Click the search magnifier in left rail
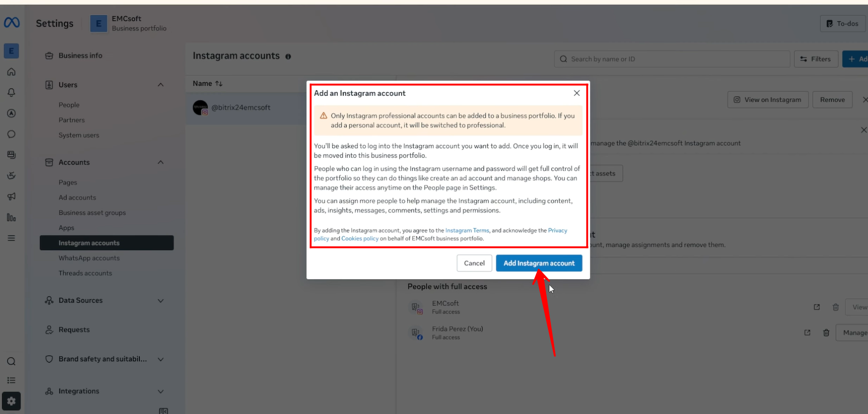868x414 pixels. [x=11, y=361]
